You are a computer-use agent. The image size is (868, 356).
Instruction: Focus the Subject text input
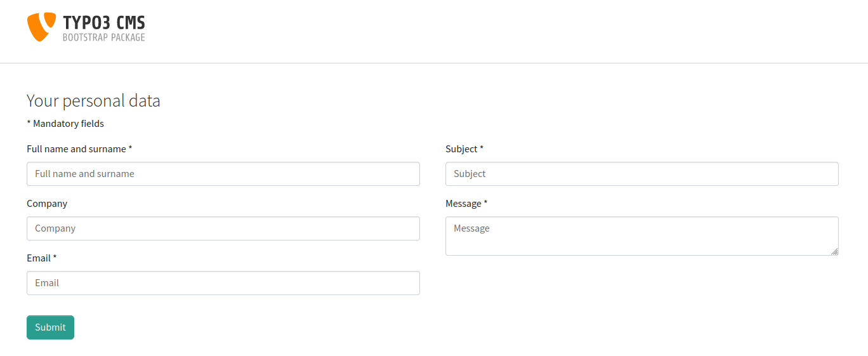pyautogui.click(x=641, y=174)
